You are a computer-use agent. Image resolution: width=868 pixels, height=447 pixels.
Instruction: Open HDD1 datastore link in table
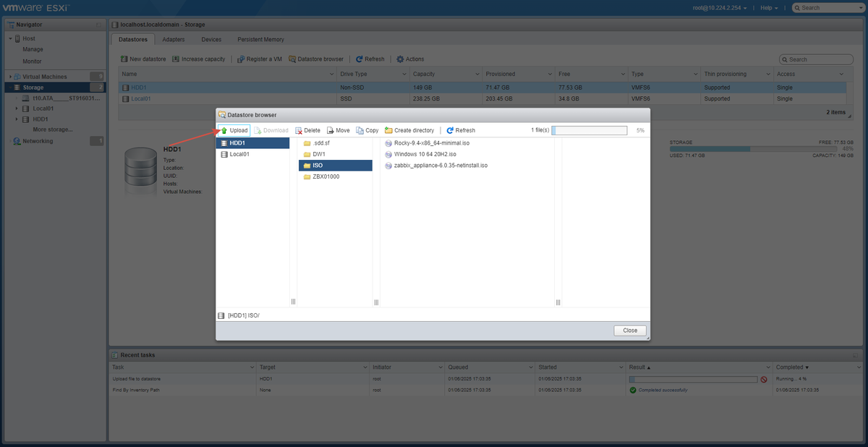(138, 87)
